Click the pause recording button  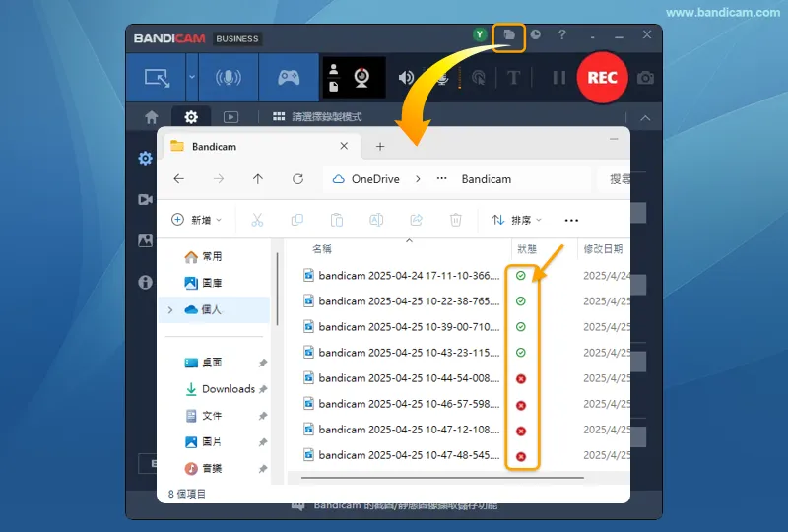point(558,78)
